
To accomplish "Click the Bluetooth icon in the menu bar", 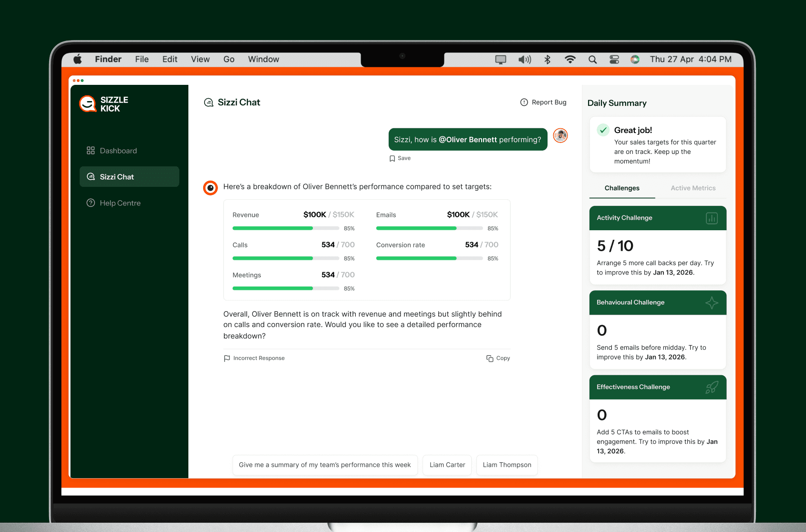I will [548, 60].
